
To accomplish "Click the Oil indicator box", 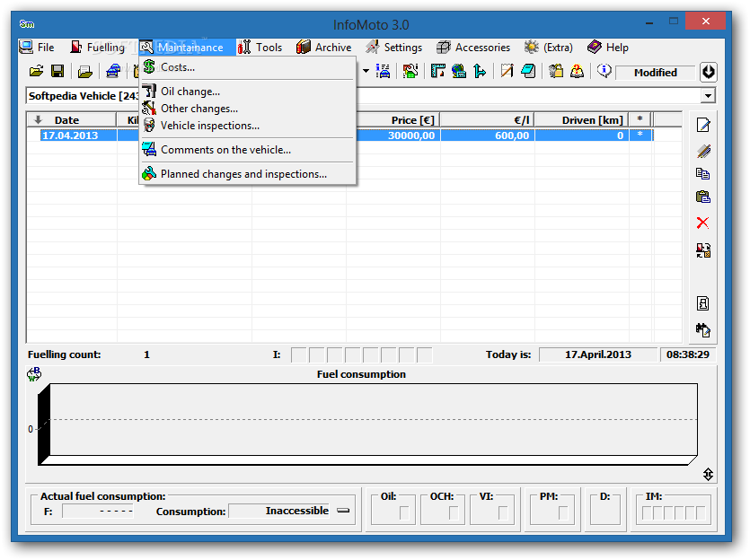I will tap(404, 512).
